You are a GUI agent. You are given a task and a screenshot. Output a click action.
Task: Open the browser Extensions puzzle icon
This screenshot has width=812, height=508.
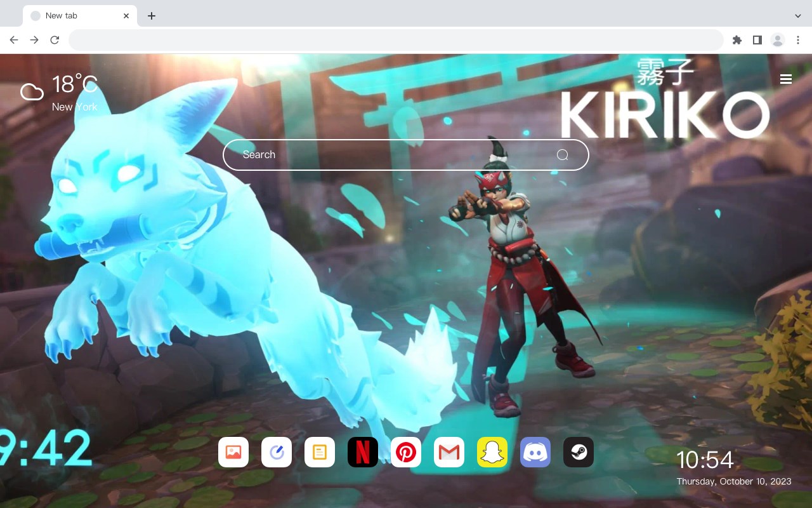[x=737, y=40]
